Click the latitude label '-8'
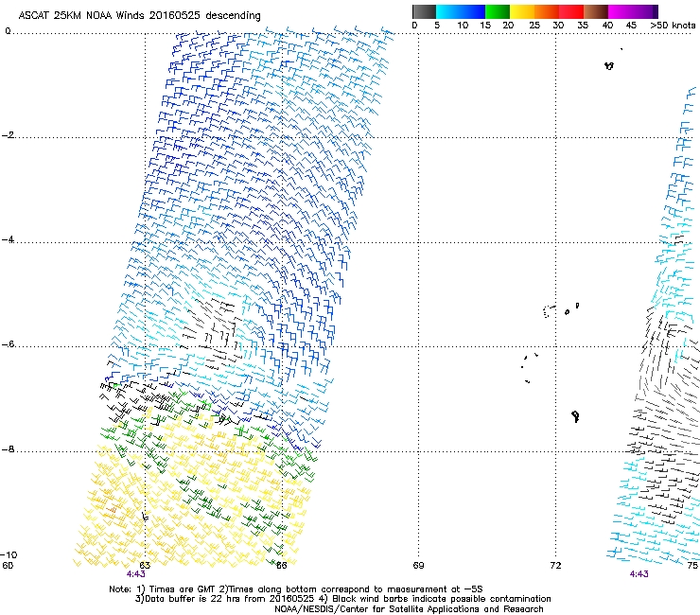Image resolution: width=700 pixels, height=615 pixels. click(8, 449)
